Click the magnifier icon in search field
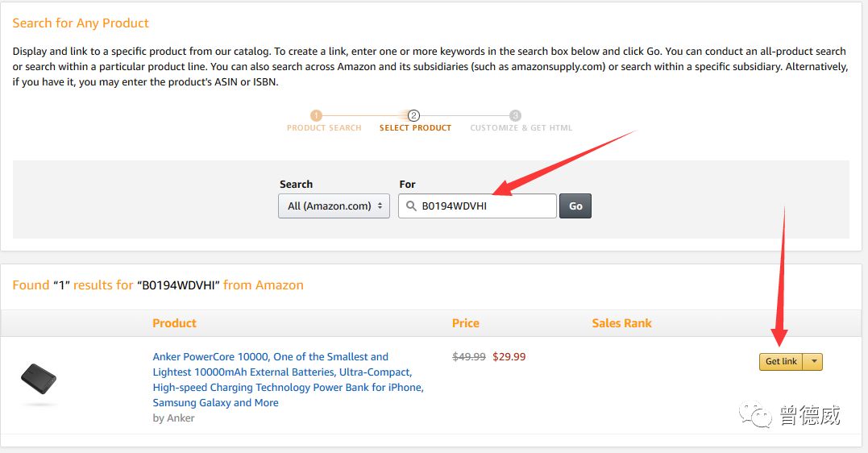868x453 pixels. point(411,206)
